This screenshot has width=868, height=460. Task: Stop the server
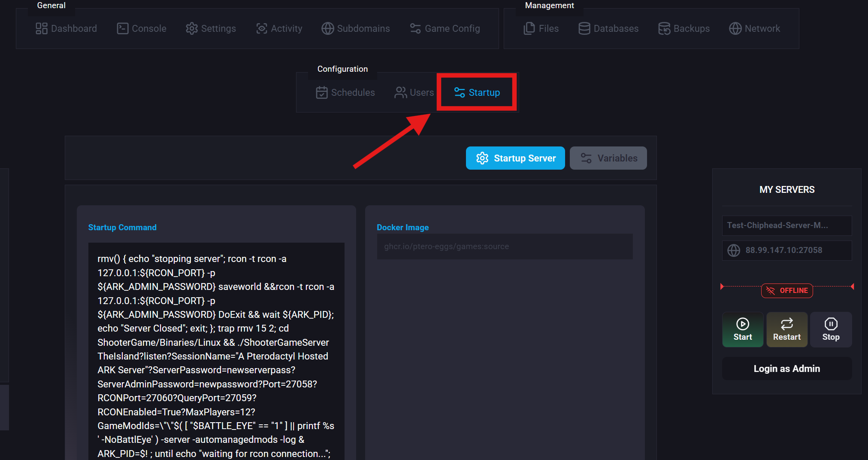point(831,329)
